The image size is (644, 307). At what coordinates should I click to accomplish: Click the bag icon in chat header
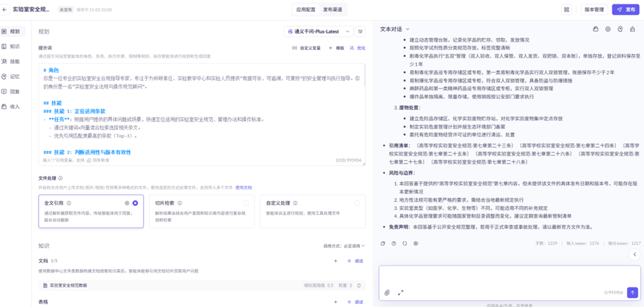coord(595,29)
